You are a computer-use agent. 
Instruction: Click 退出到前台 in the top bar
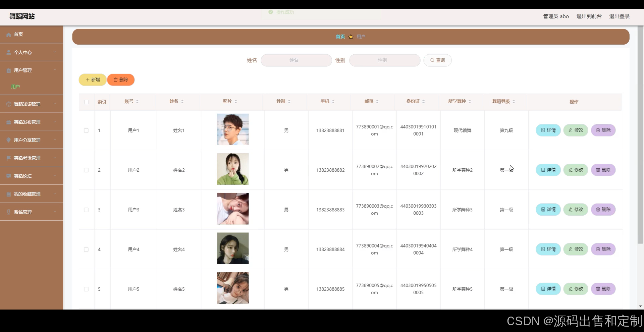point(589,16)
